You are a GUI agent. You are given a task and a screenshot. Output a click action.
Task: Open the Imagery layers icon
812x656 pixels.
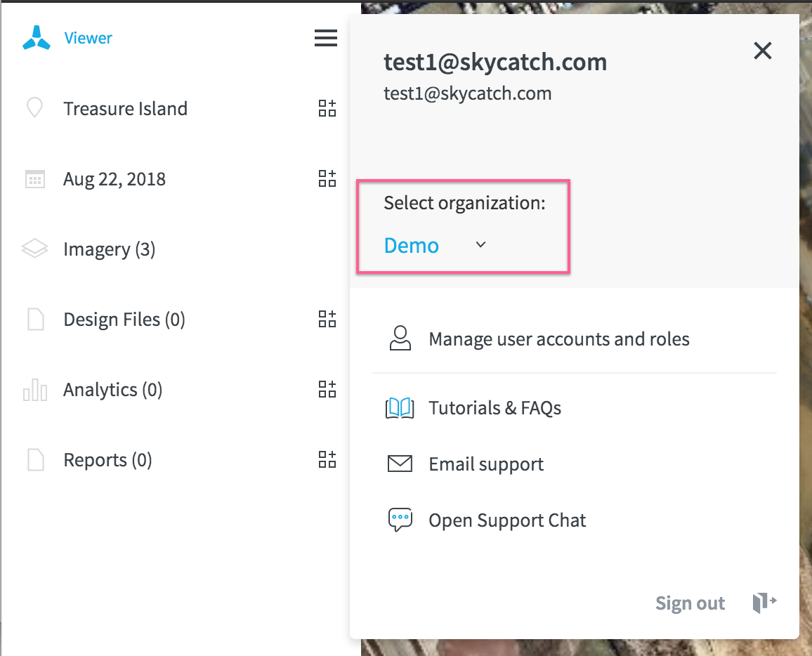point(34,249)
